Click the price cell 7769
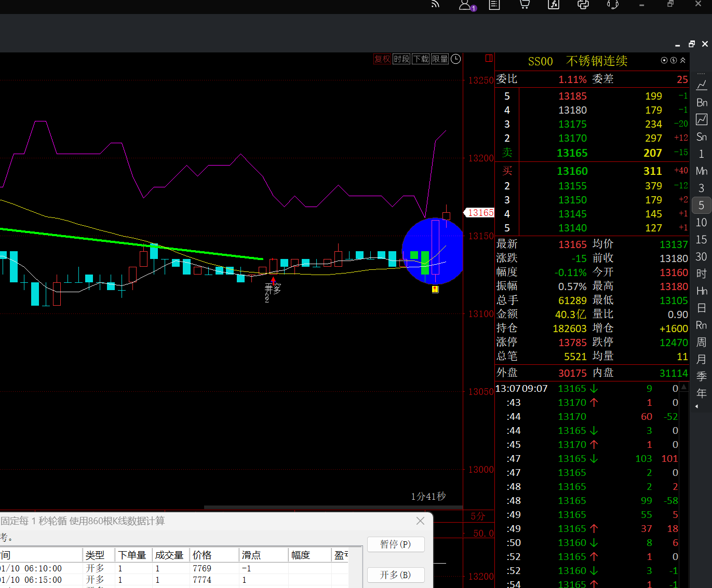 [x=202, y=568]
